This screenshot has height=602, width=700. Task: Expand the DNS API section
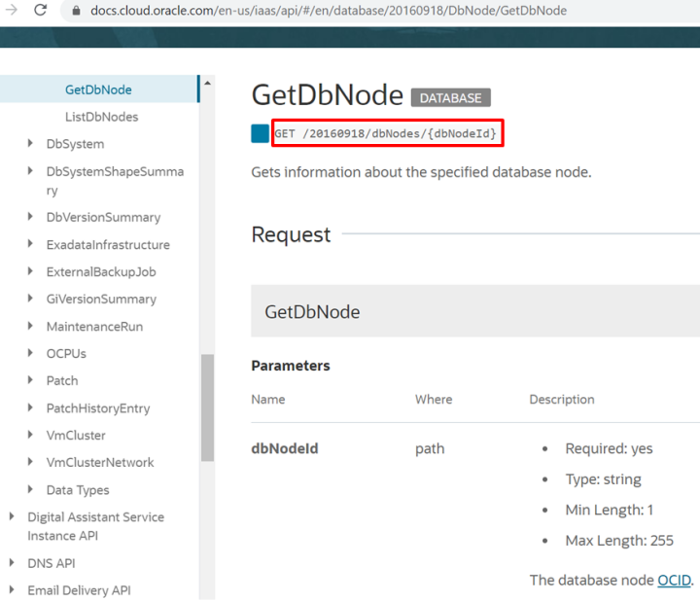tap(12, 563)
